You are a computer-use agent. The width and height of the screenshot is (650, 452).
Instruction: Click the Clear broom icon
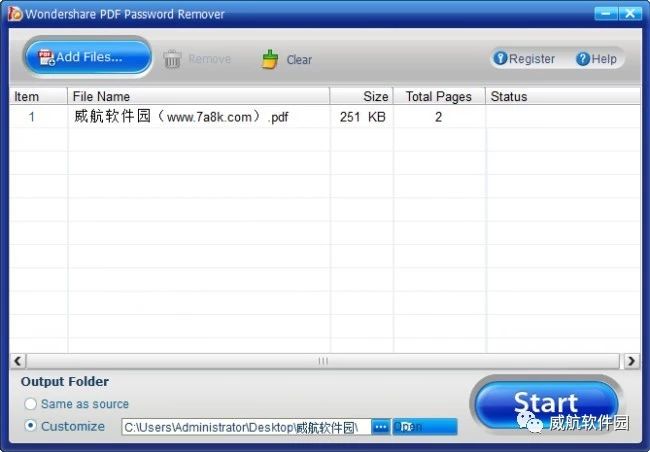point(270,59)
